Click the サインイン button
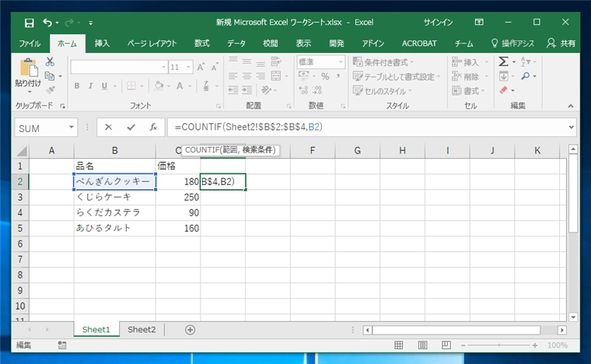 point(438,23)
